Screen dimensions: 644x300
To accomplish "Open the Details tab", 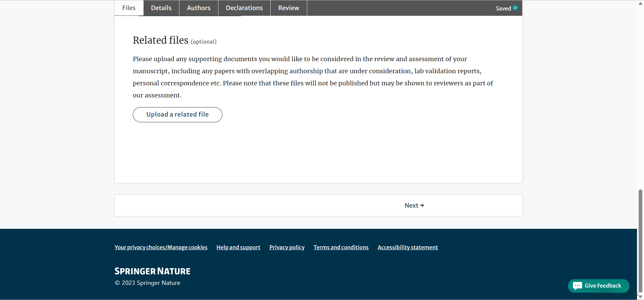I will [x=161, y=8].
